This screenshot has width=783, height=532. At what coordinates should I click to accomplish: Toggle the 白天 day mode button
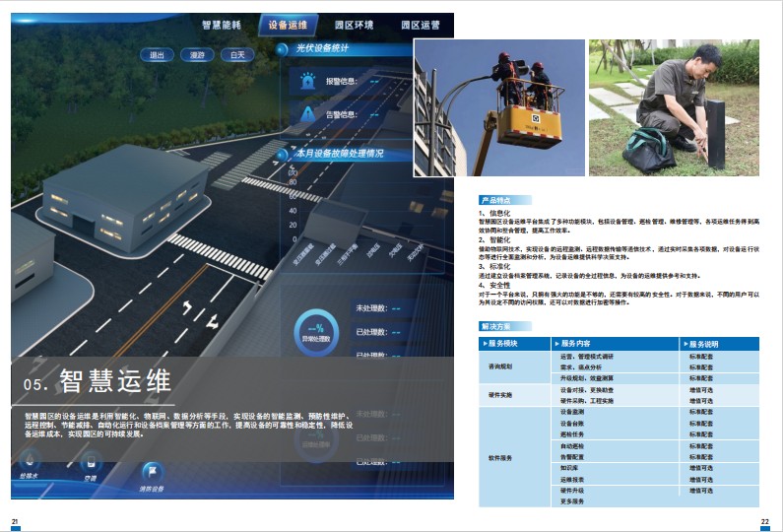pos(237,55)
